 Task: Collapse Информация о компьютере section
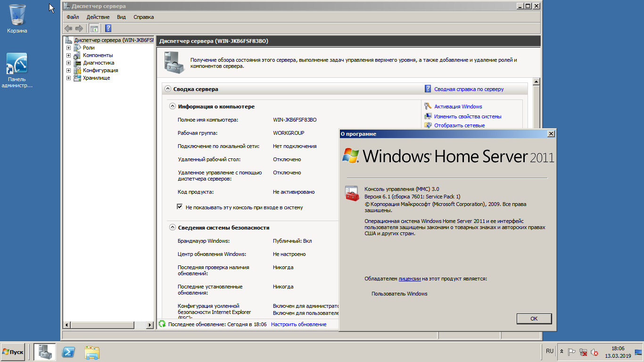coord(173,107)
